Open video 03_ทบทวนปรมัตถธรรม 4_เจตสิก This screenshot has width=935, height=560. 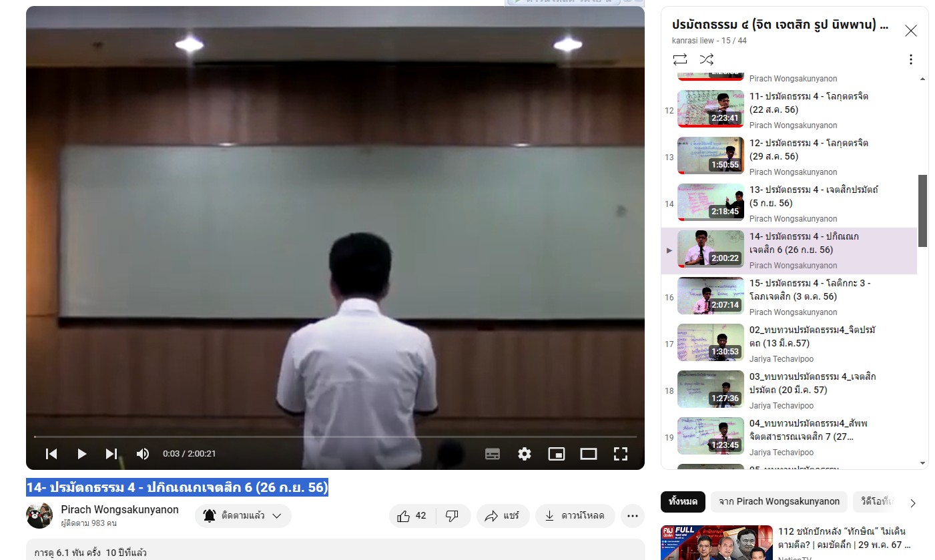pos(789,391)
